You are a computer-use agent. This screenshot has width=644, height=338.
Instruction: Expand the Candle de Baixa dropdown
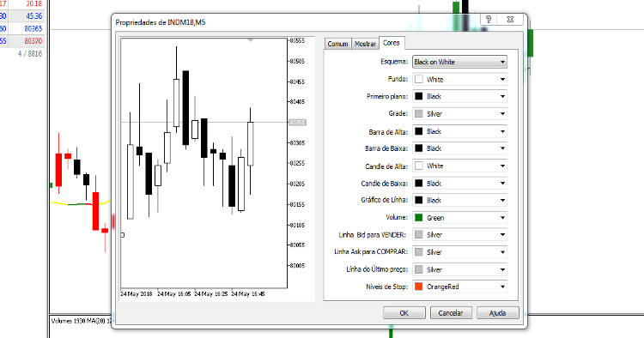pos(459,184)
